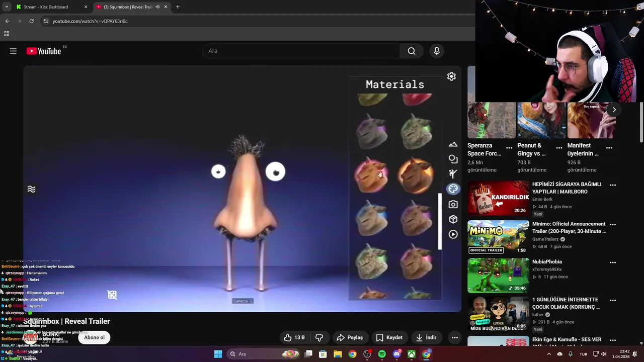Open the Minimo Official Trailer thumbnail
644x362 pixels.
498,238
